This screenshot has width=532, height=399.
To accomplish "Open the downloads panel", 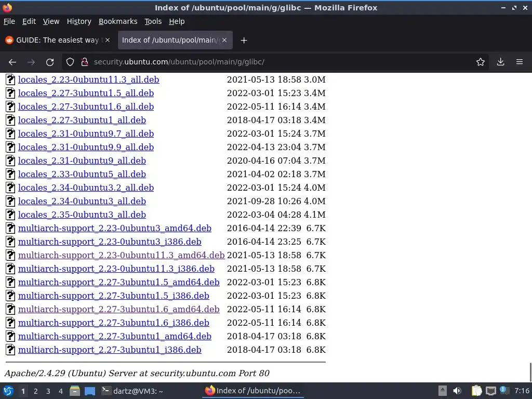I will coord(500,62).
